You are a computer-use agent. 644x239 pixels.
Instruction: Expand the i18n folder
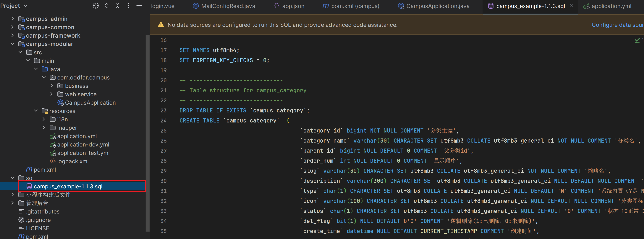coord(44,119)
